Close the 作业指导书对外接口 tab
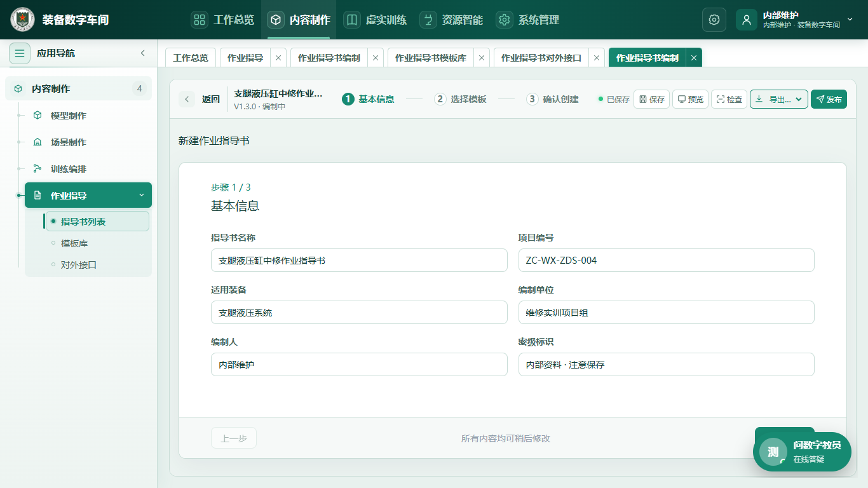The width and height of the screenshot is (868, 488). click(597, 58)
